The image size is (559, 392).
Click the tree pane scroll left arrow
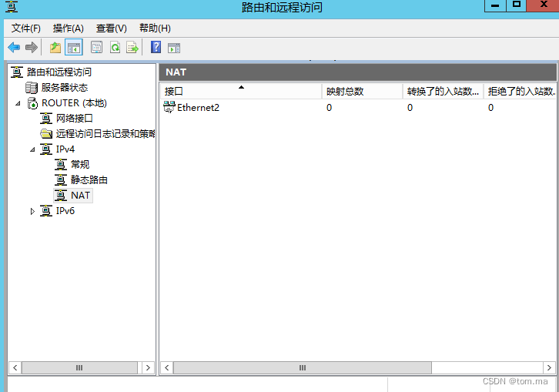click(15, 367)
